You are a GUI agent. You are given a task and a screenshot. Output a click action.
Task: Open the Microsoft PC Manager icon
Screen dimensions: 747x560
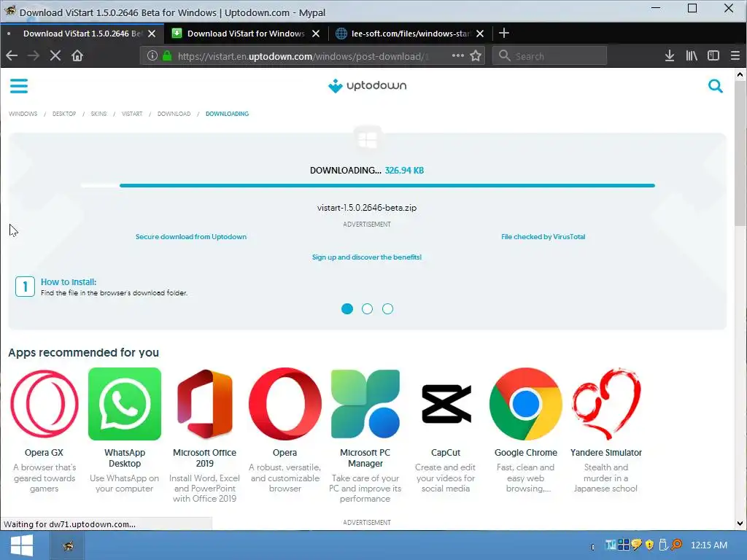click(x=365, y=404)
